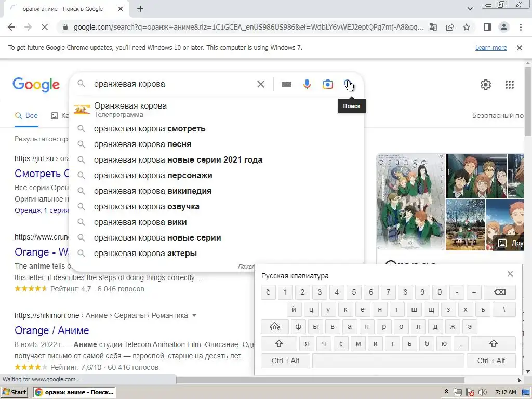Click the share page icon

[450, 27]
